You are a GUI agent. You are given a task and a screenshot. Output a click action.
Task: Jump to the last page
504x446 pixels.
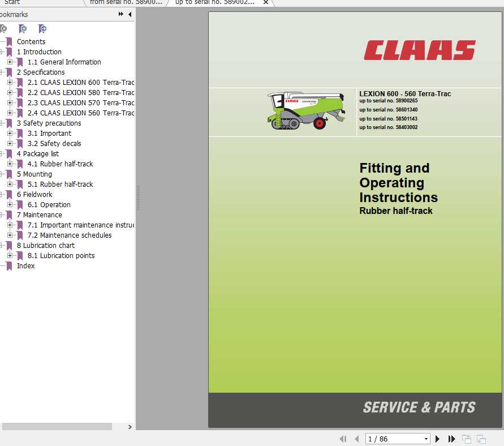click(x=451, y=439)
